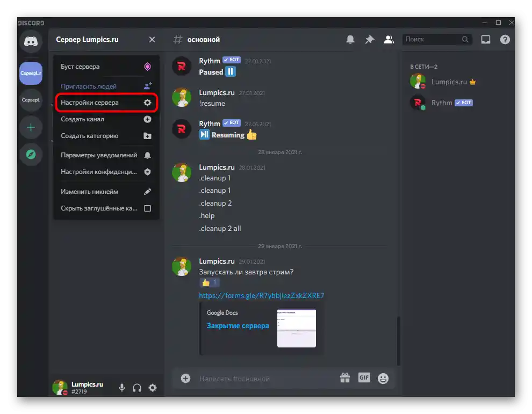Open the Сервер Lumpics.ru header dropdown

pos(106,40)
